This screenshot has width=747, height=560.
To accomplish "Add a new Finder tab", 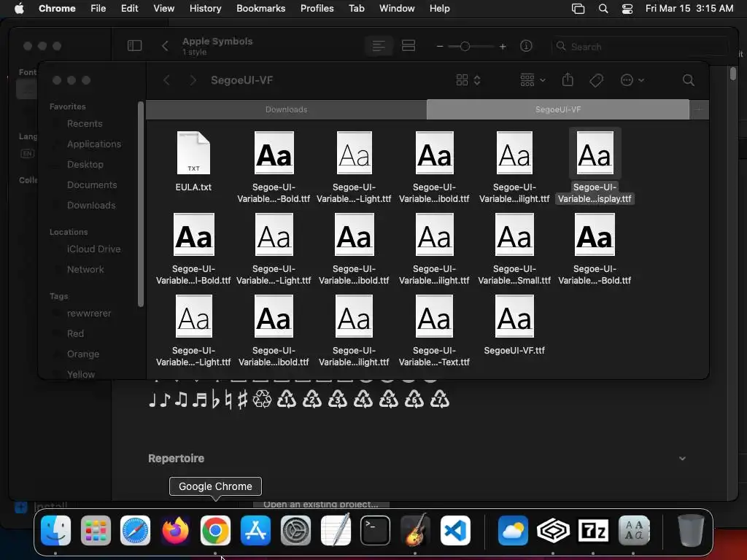I will coord(699,109).
